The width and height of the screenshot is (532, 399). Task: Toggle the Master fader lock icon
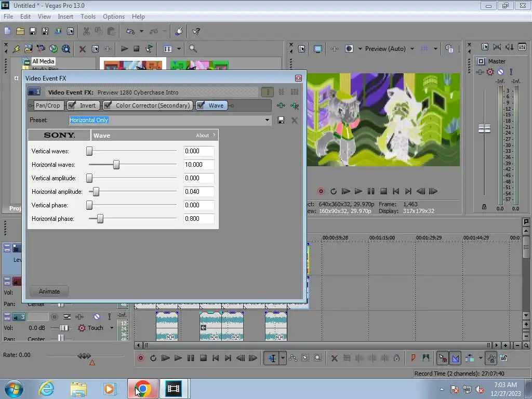click(484, 207)
